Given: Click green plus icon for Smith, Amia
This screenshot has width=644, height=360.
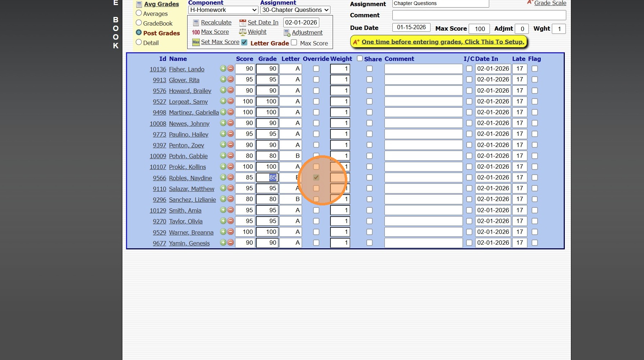Looking at the screenshot, I should (x=223, y=210).
